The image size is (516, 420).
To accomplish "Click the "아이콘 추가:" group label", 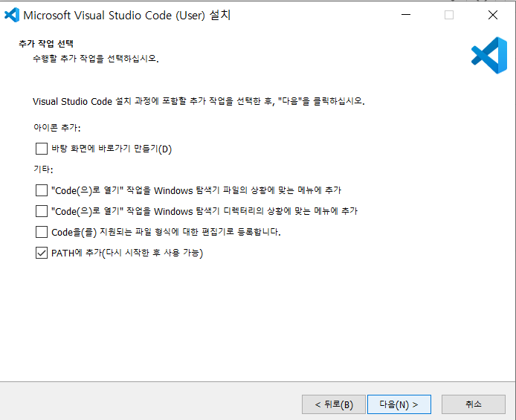I will [x=57, y=128].
